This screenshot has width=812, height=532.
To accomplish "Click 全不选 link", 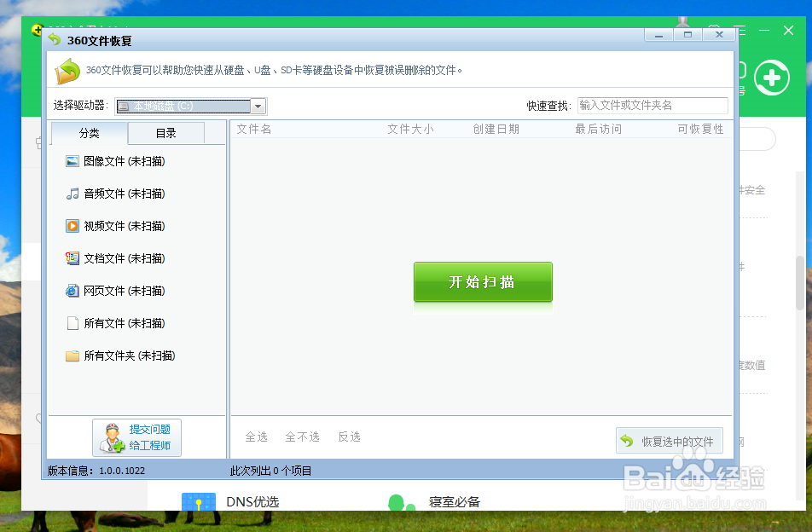I will (x=303, y=437).
